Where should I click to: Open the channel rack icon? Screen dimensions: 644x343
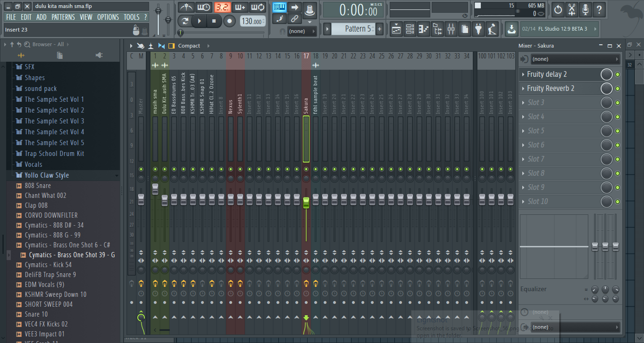pos(410,29)
